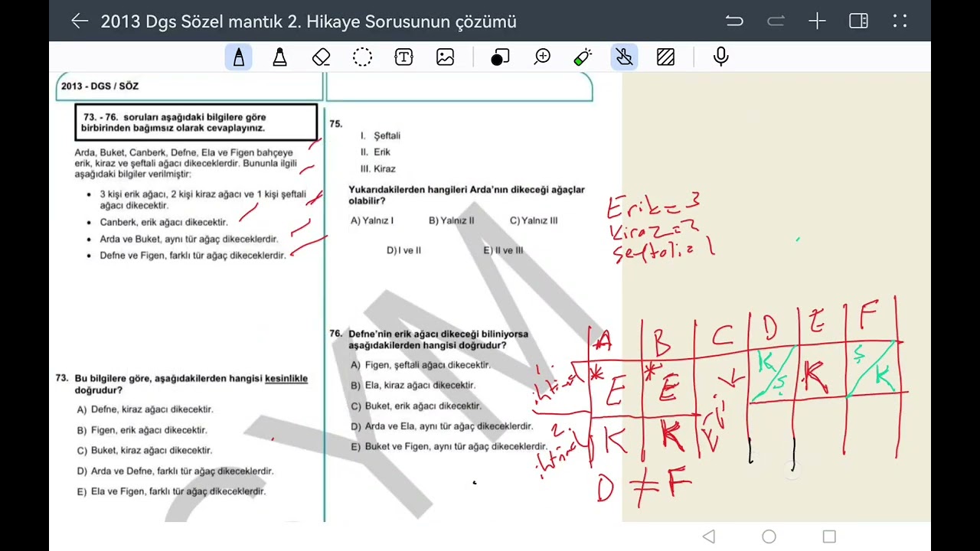Open the split view panel icon
Screen dimensions: 980x551
pos(858,21)
